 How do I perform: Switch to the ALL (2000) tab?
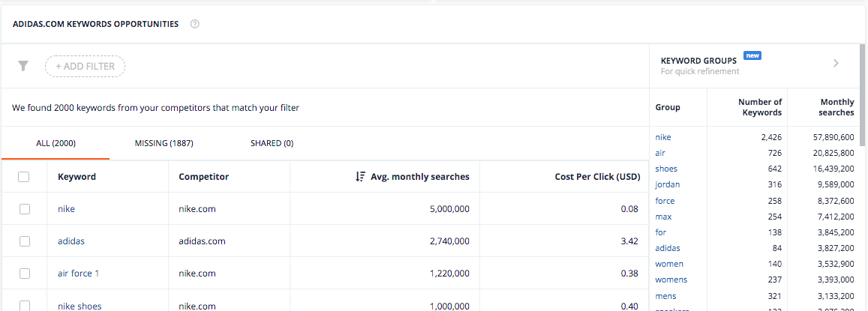pyautogui.click(x=56, y=143)
